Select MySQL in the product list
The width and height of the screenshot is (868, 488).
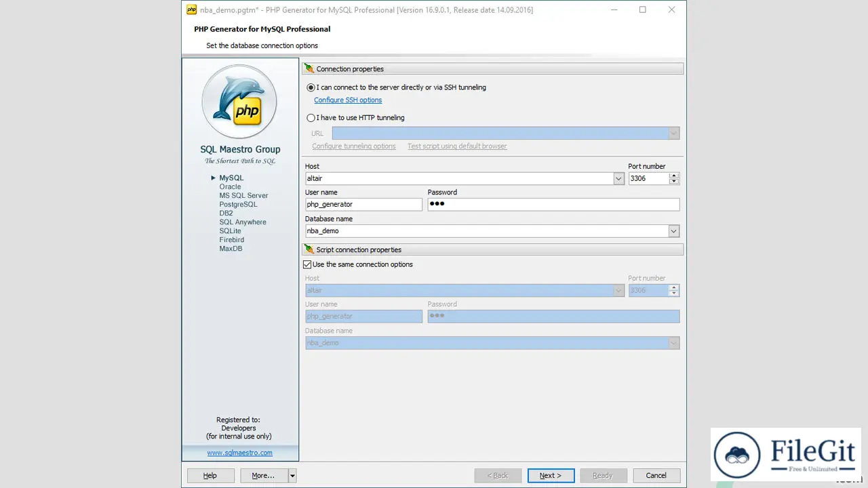tap(231, 178)
